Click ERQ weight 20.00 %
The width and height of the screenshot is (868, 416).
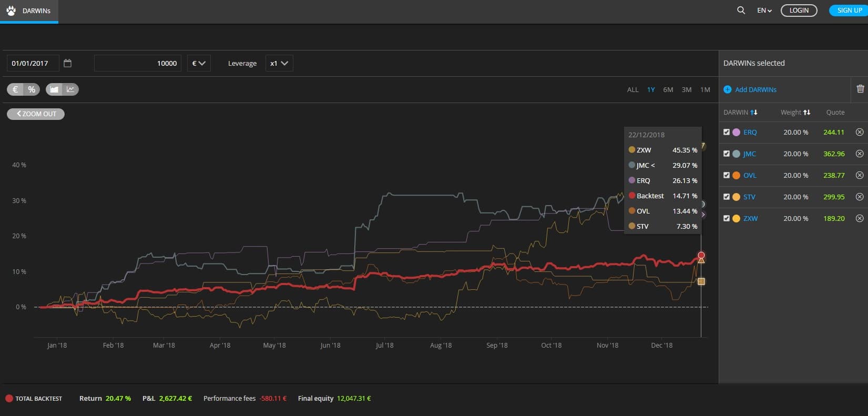click(x=795, y=132)
